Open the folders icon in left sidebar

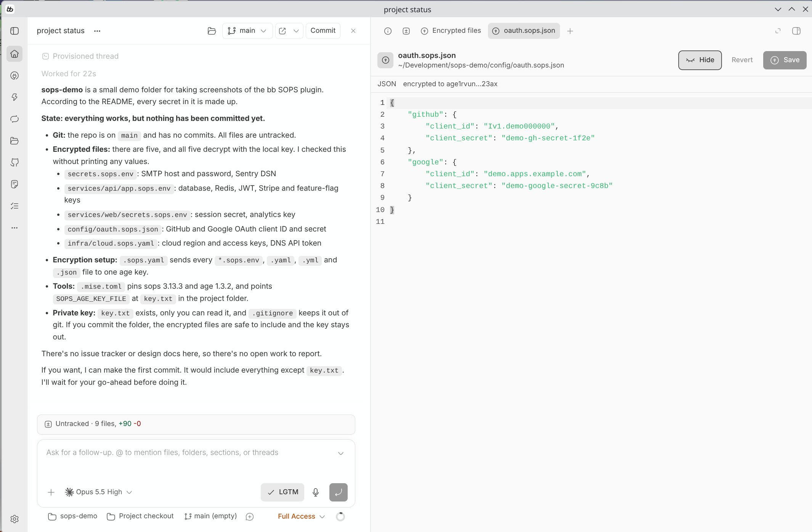14,141
